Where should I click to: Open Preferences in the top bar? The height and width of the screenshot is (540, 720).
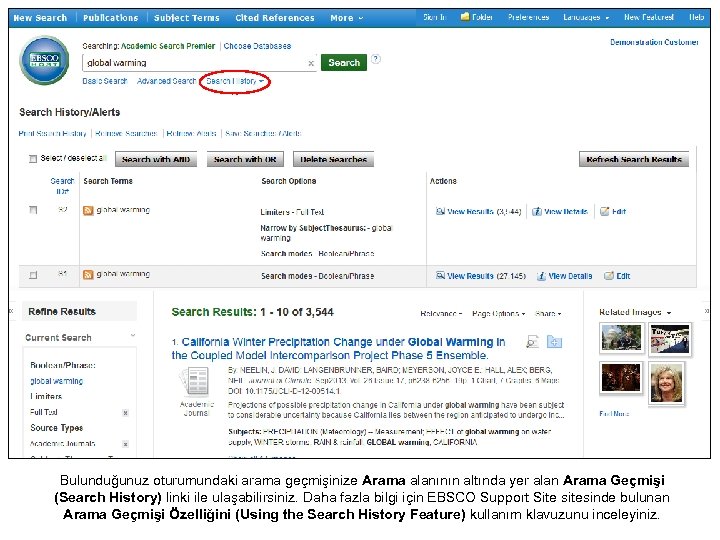pyautogui.click(x=528, y=17)
